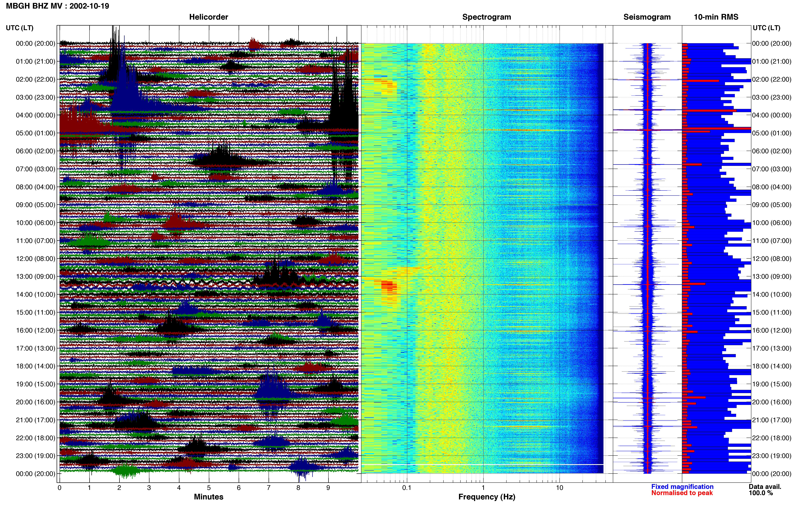Select left time label '01:00 (21:00)'
The width and height of the screenshot is (812, 508).
pyautogui.click(x=36, y=61)
